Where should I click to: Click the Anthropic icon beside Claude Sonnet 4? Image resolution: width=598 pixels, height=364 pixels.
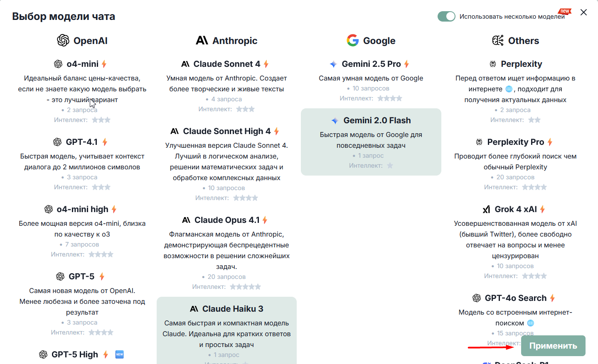click(185, 64)
